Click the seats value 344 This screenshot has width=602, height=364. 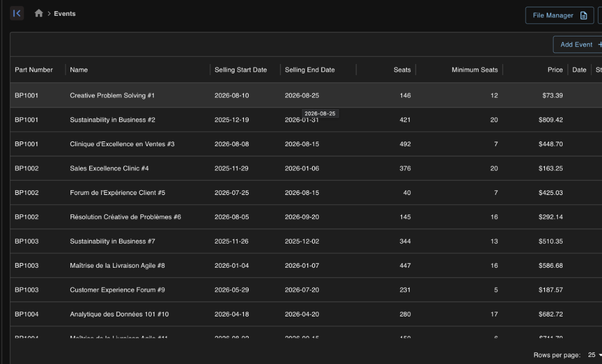pos(405,241)
